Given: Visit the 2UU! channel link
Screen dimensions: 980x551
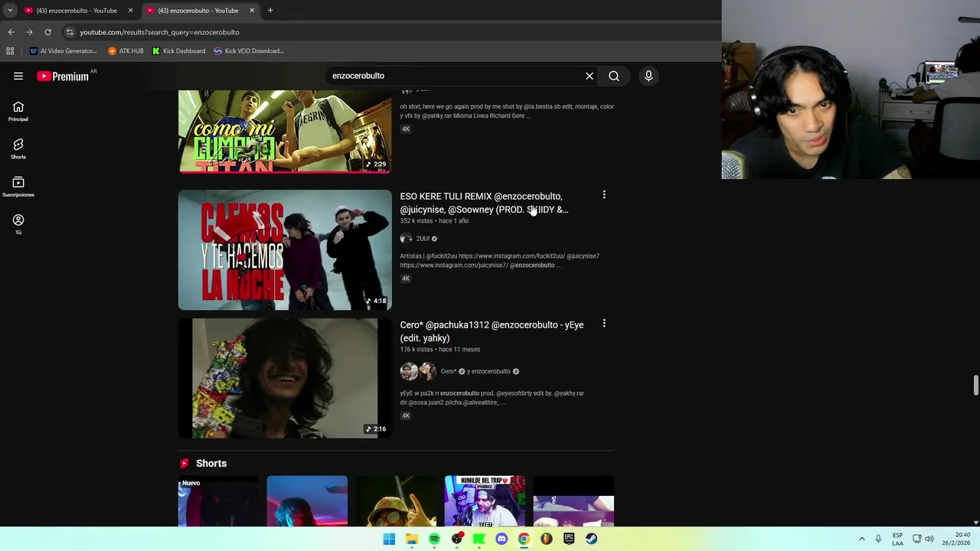Looking at the screenshot, I should tap(423, 239).
